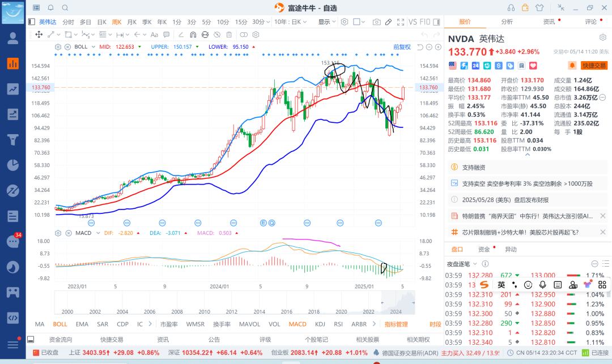Click the magnet snap drawing tool
612x364 pixels.
193,35
